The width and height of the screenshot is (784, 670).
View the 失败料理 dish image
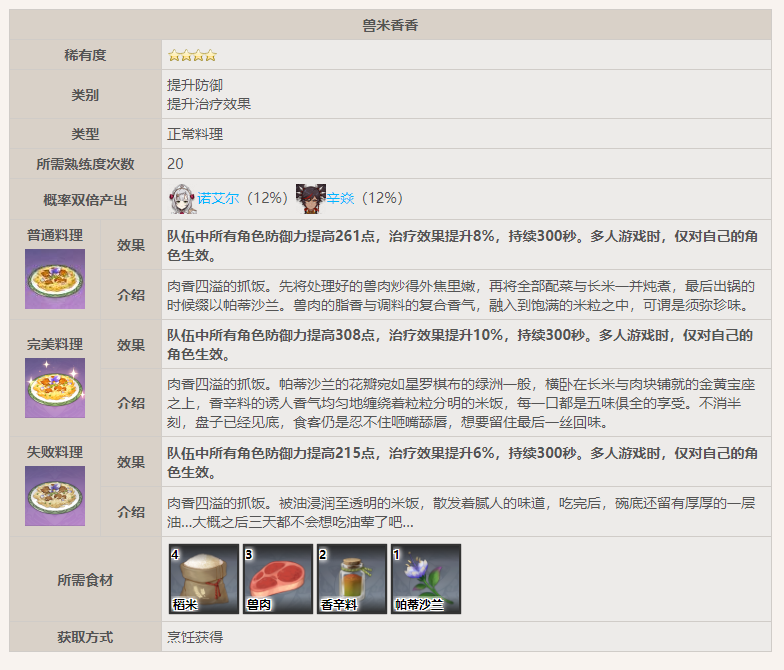(55, 496)
